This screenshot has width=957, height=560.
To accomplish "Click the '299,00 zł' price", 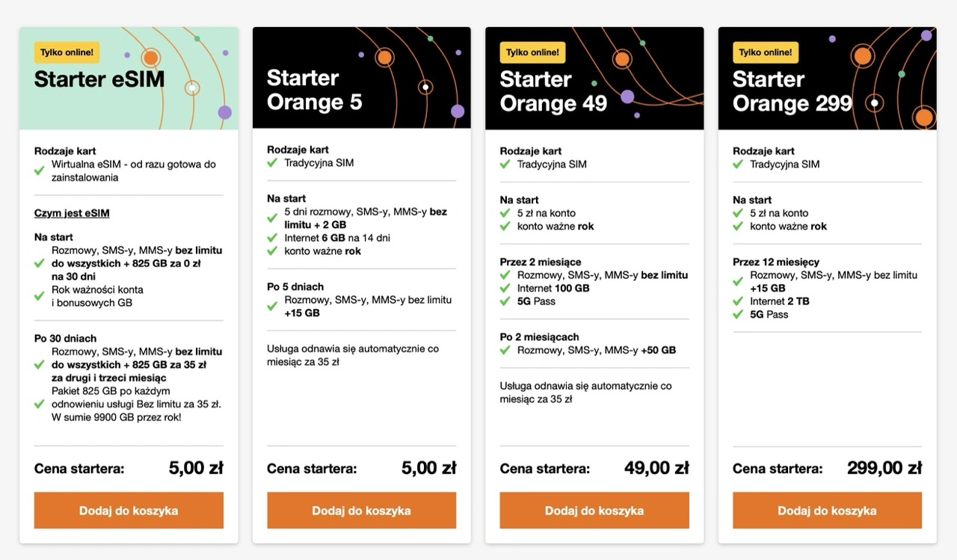I will 884,468.
